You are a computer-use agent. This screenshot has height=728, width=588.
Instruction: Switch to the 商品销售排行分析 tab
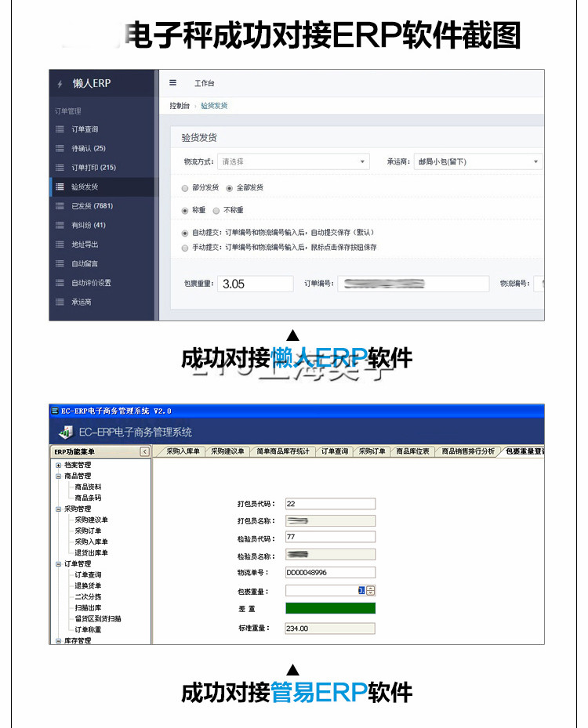(x=468, y=451)
